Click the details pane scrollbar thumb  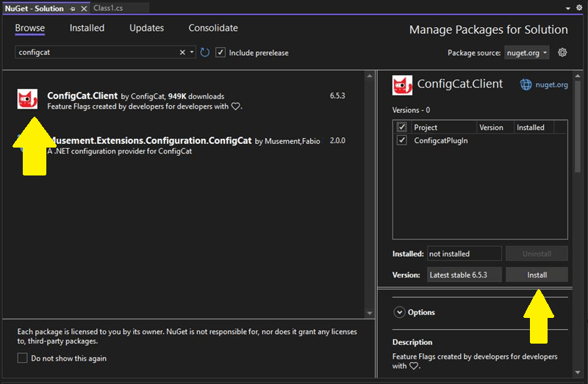(x=578, y=126)
